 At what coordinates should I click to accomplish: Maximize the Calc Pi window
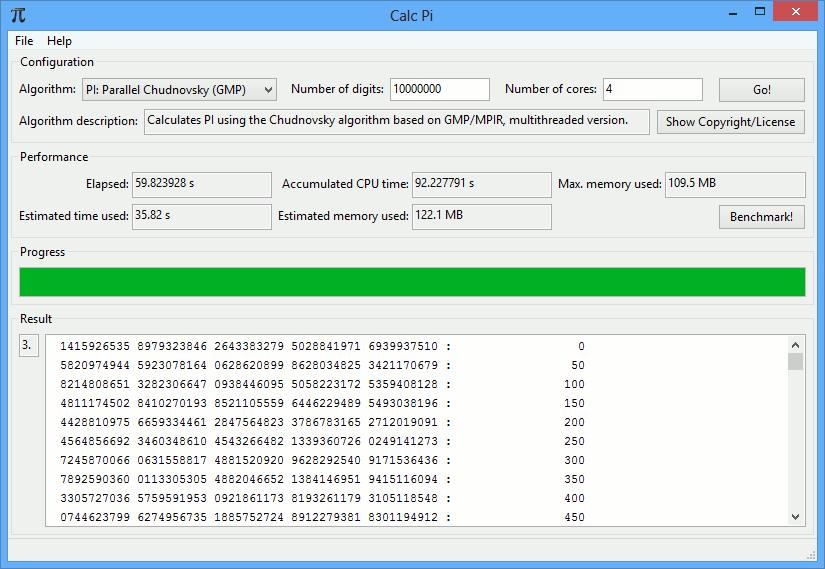click(x=759, y=12)
